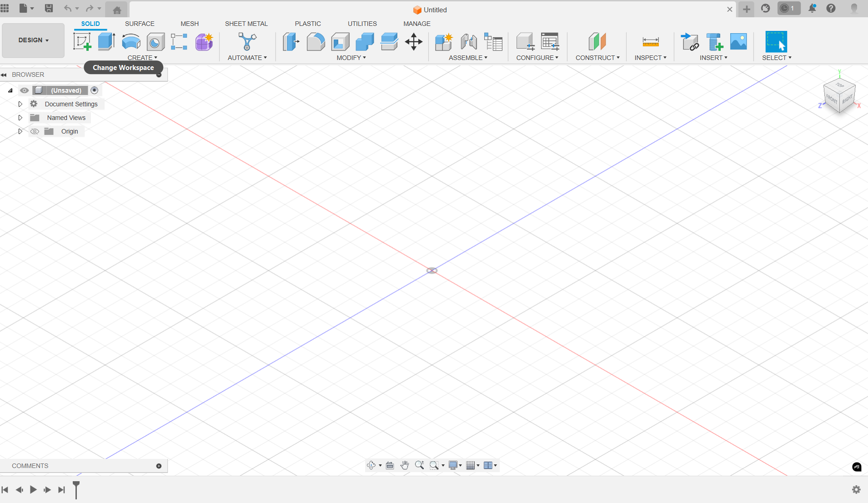Select the Create Sketch tool
The width and height of the screenshot is (868, 503).
pos(82,41)
